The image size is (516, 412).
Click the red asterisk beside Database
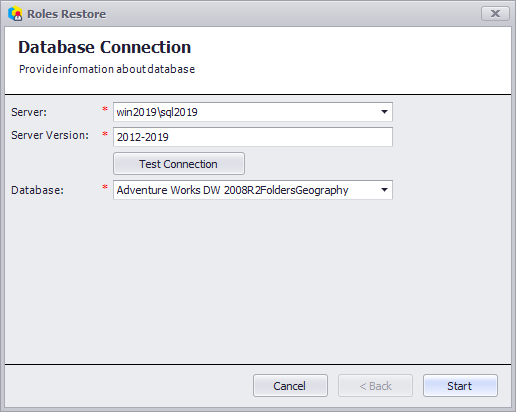click(105, 187)
